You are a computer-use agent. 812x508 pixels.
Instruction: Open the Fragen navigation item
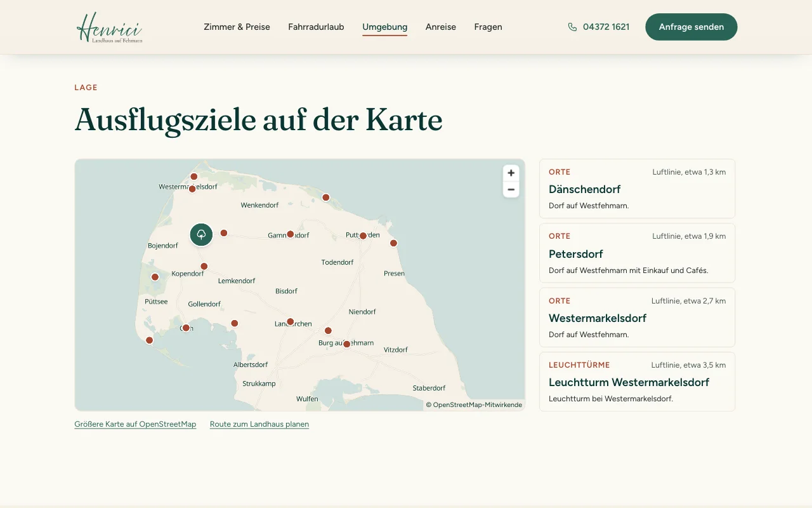[x=488, y=27]
